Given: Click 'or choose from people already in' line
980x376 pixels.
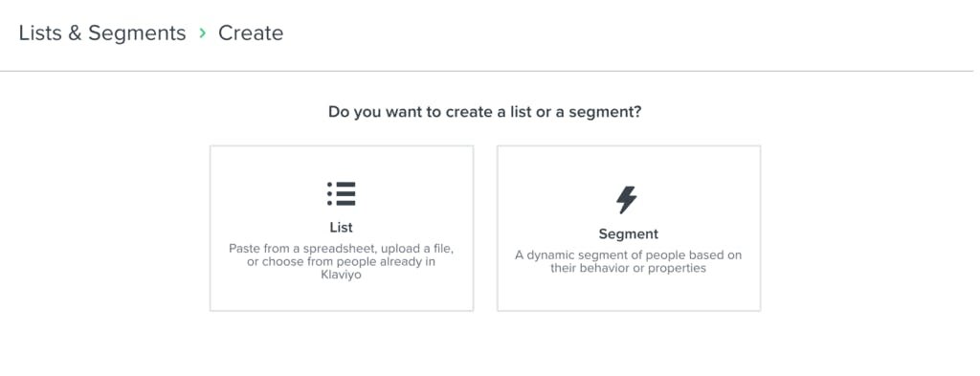Looking at the screenshot, I should point(342,262).
